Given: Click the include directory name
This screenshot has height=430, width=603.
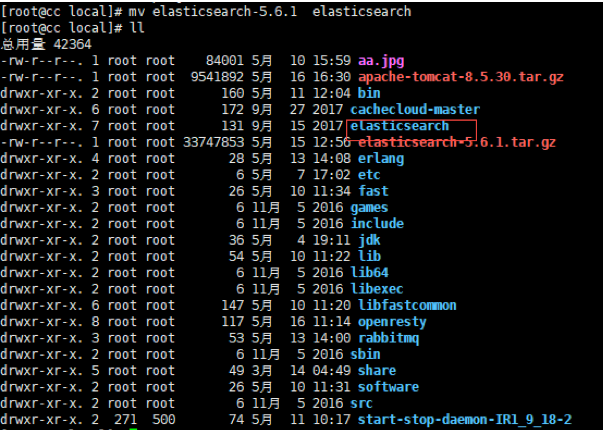Looking at the screenshot, I should (377, 223).
